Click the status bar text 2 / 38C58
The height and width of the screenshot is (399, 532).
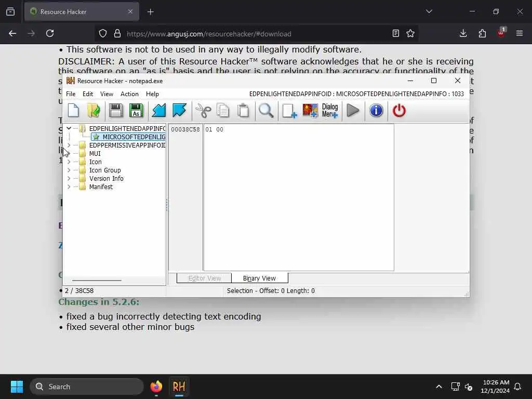79,291
